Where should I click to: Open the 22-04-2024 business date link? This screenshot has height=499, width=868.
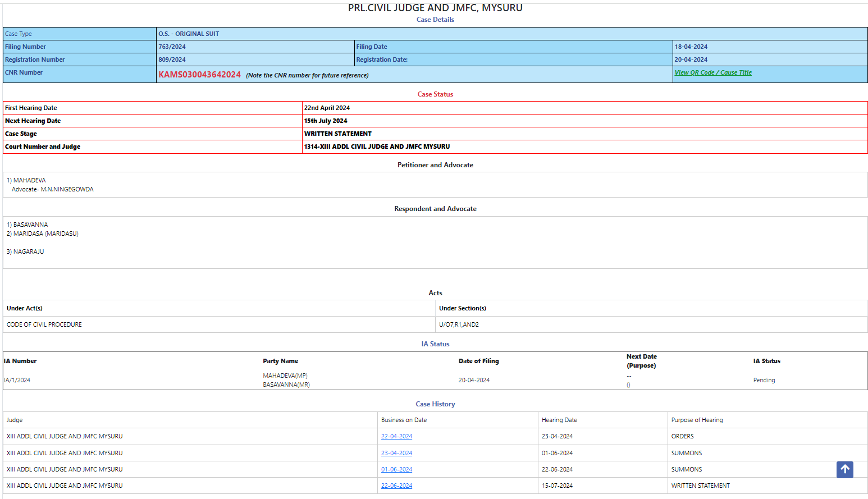click(x=396, y=436)
